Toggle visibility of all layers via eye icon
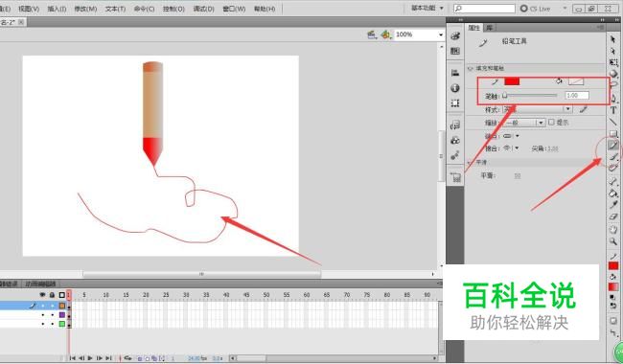This screenshot has width=623, height=364. pyautogui.click(x=42, y=295)
